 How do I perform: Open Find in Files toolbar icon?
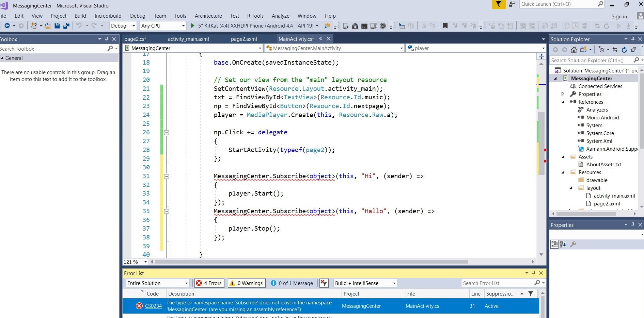(x=327, y=26)
